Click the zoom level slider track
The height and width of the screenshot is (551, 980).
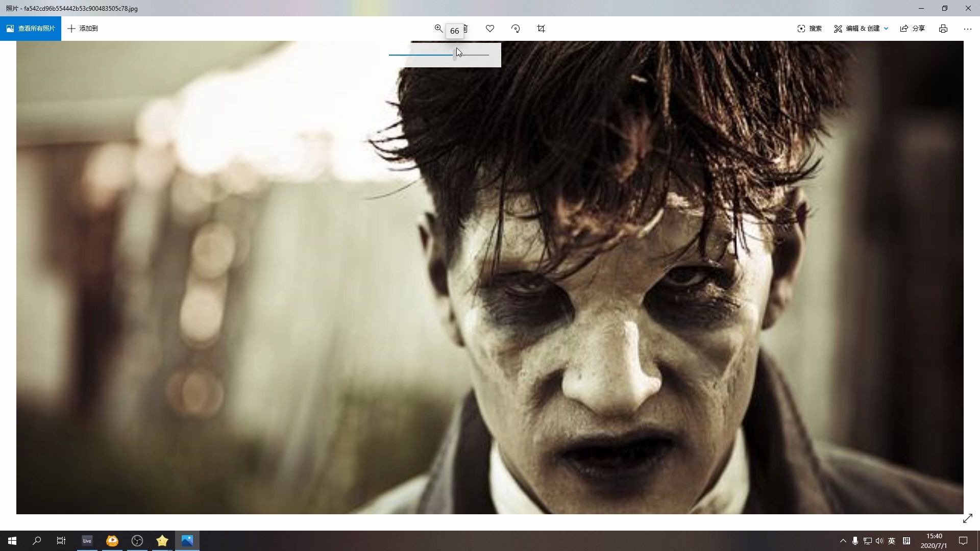point(475,55)
